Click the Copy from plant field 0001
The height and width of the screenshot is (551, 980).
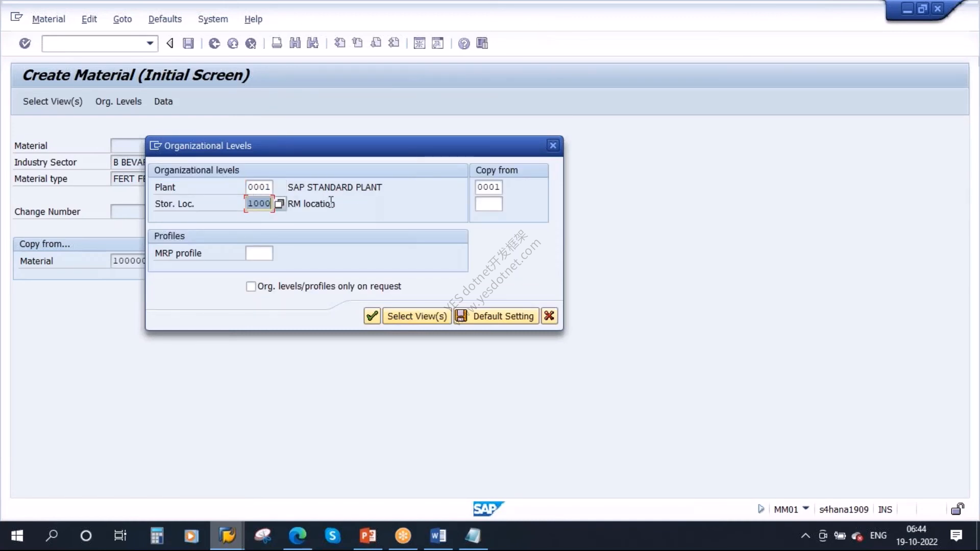pyautogui.click(x=488, y=187)
